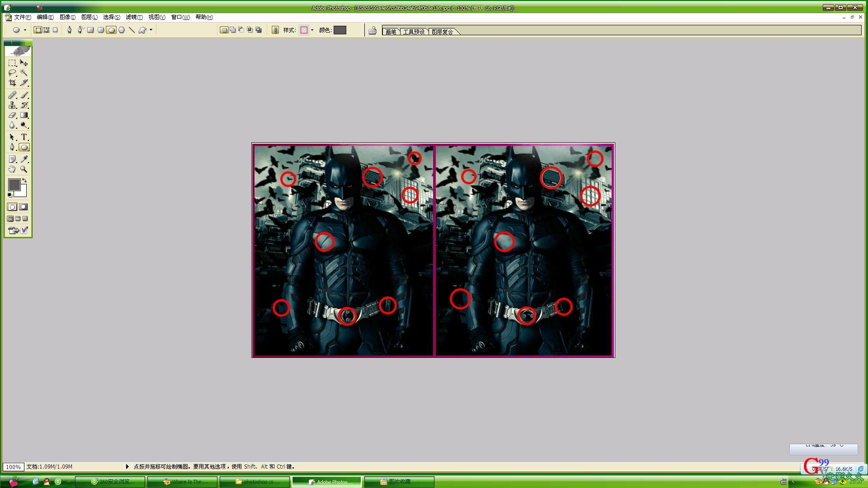
Task: Select the Rectangular Marquee tool
Action: click(x=12, y=63)
